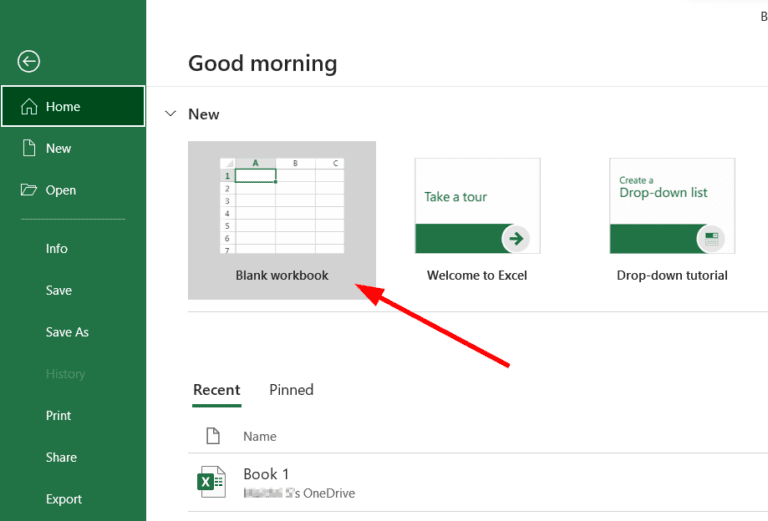Click the back arrow circle icon
Screen dimensions: 768x521
28,61
